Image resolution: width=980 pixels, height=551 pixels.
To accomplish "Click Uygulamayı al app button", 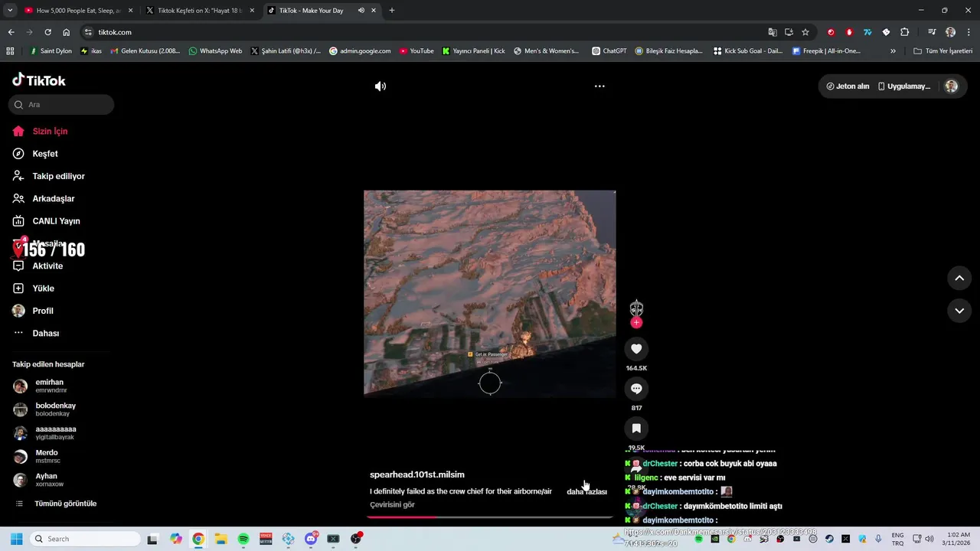I will [x=904, y=86].
